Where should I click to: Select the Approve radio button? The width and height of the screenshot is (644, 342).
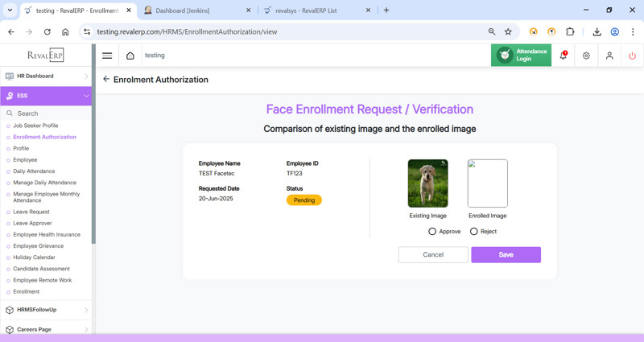coord(432,232)
